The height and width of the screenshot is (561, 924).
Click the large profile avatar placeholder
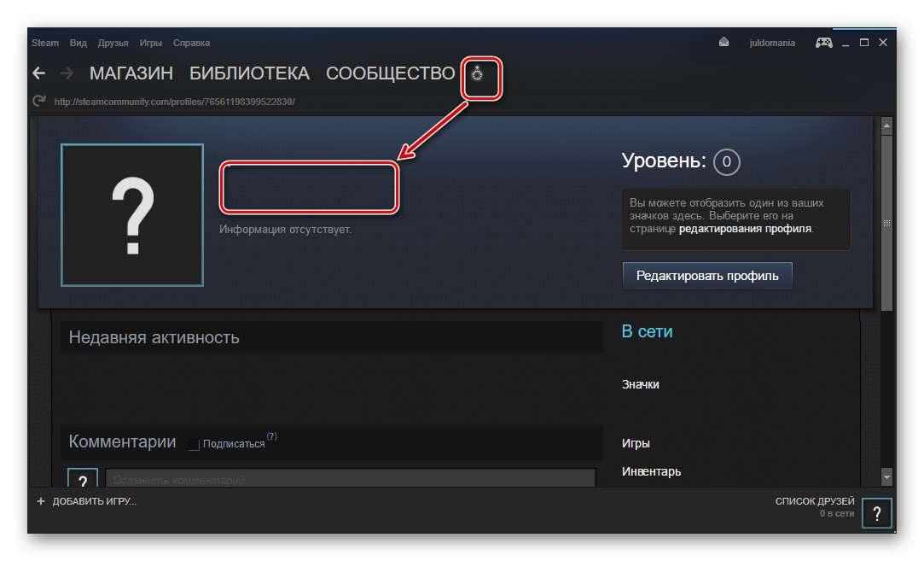[132, 214]
